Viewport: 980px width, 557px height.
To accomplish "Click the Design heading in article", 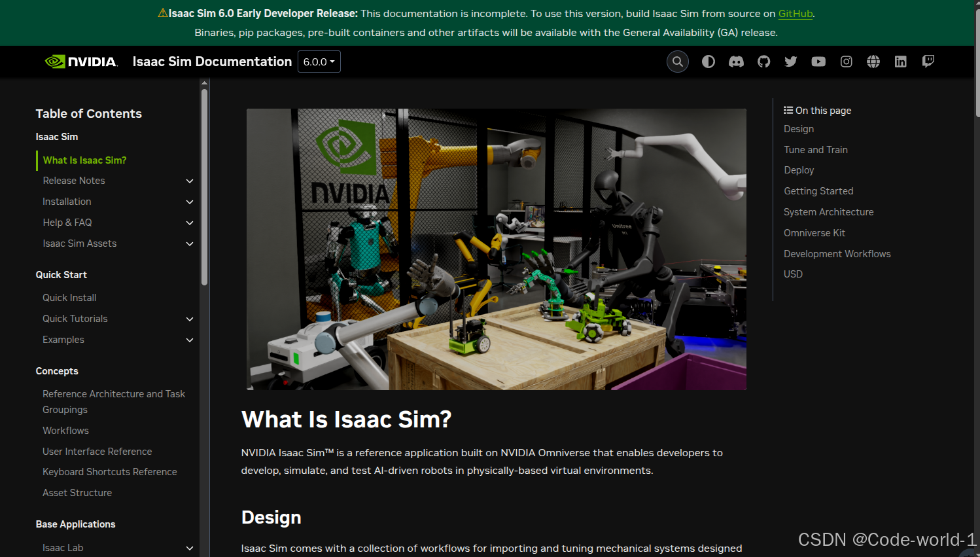I will [271, 518].
